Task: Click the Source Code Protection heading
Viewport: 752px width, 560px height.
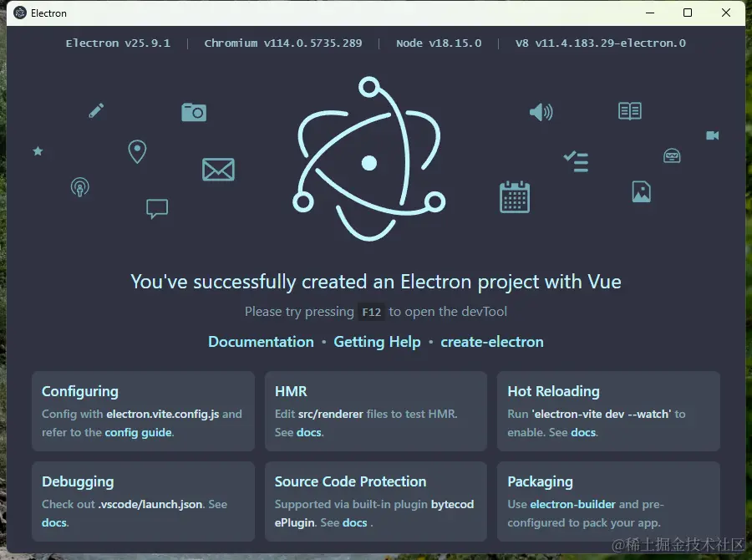Action: point(350,481)
